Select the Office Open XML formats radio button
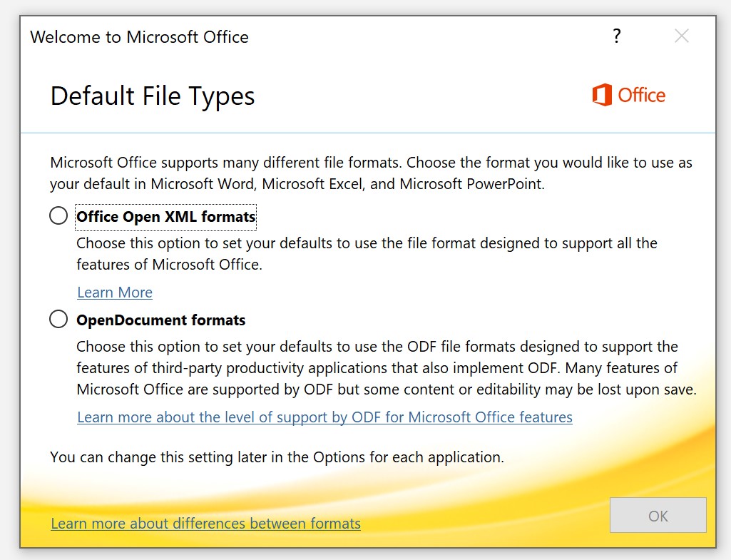The width and height of the screenshot is (731, 560). (x=58, y=216)
